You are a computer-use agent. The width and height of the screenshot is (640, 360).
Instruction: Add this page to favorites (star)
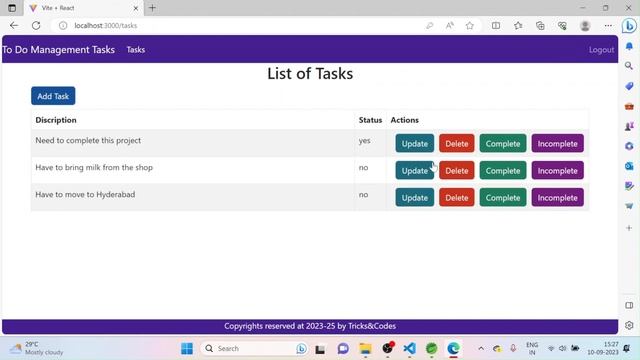click(470, 25)
